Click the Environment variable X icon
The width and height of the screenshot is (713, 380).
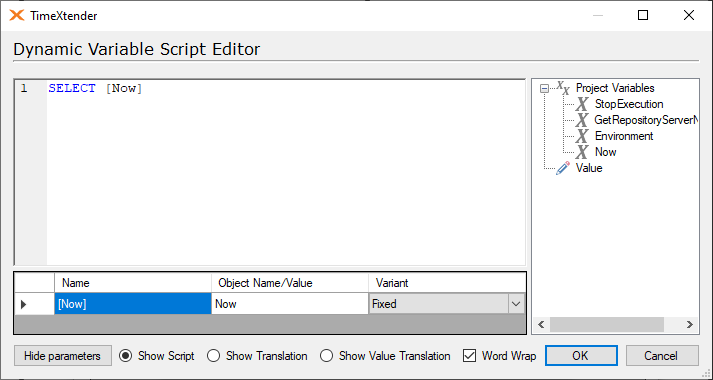click(582, 136)
